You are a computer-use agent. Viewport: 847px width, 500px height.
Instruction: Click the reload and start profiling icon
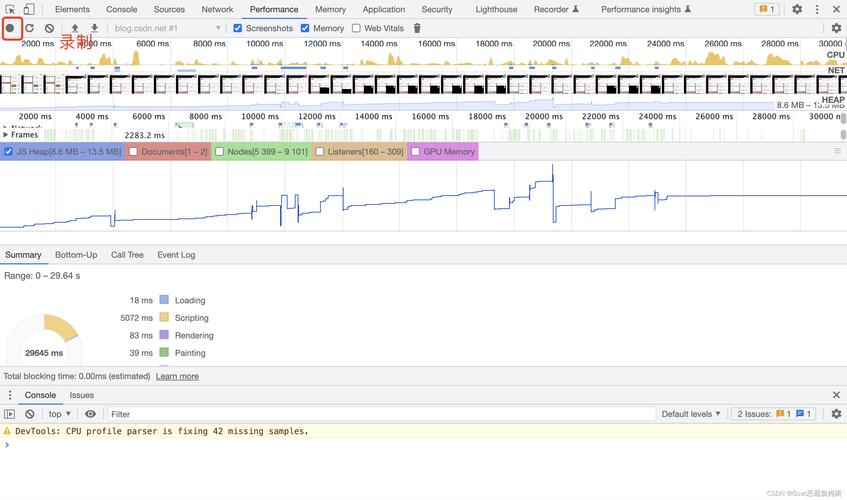coord(30,28)
